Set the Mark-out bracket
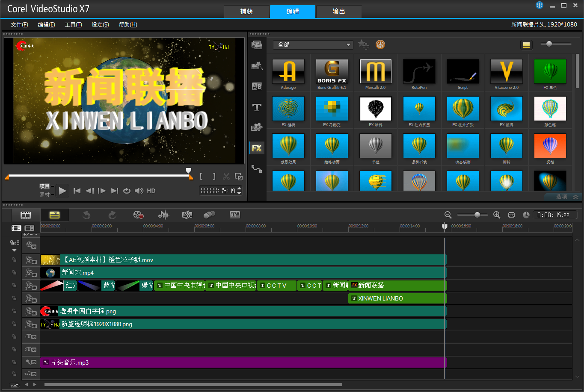This screenshot has width=584, height=392. coord(214,177)
